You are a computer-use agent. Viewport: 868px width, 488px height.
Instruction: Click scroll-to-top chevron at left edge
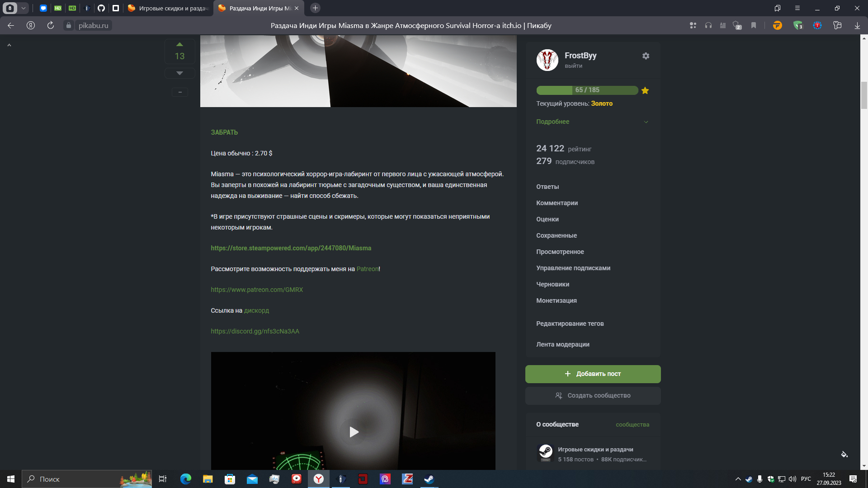click(x=9, y=45)
